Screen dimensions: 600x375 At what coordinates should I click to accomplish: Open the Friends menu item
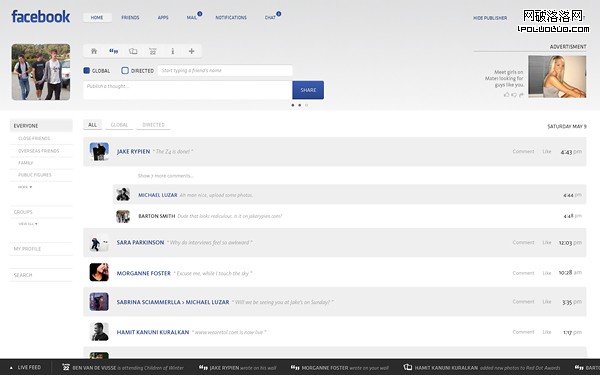tap(130, 18)
